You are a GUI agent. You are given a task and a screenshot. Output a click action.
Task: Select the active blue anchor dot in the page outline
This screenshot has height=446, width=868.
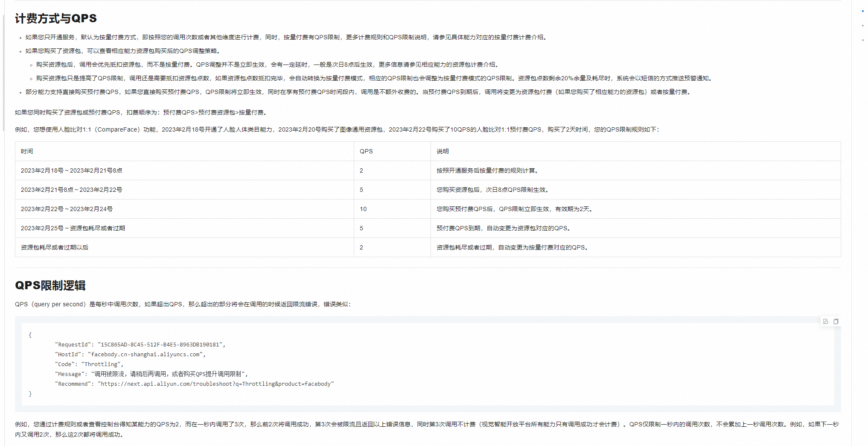[863, 11]
